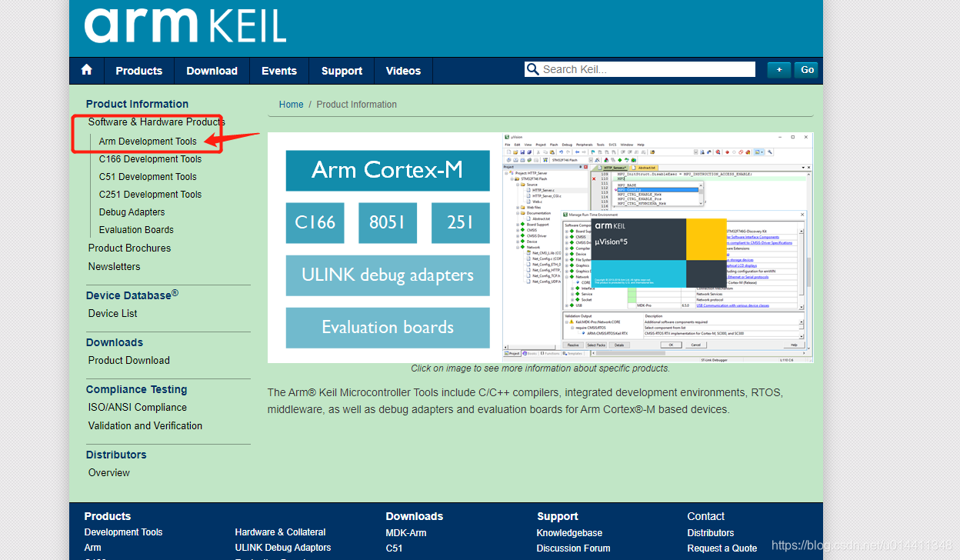Click the Go search button

click(x=806, y=70)
